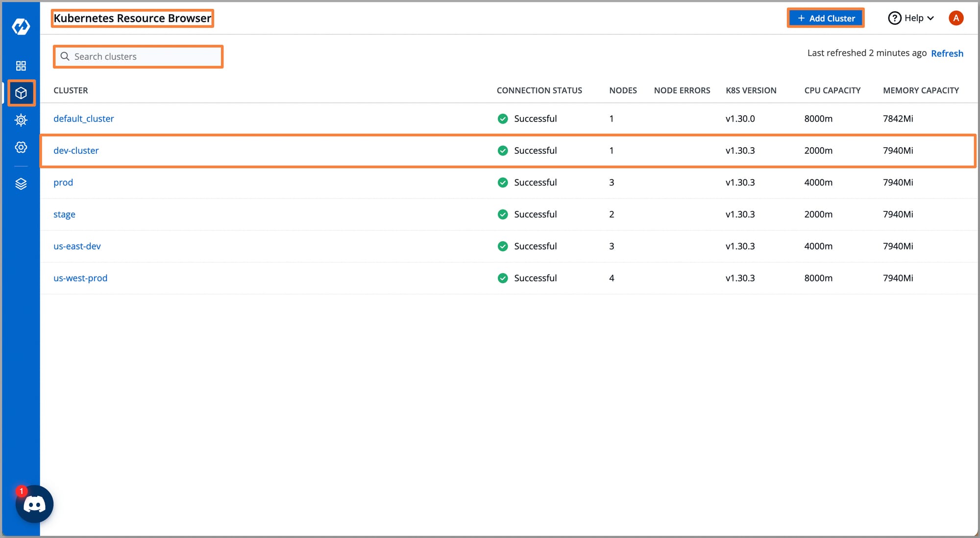Viewport: 980px width, 538px height.
Task: Click the Help menu icon
Action: (x=895, y=17)
